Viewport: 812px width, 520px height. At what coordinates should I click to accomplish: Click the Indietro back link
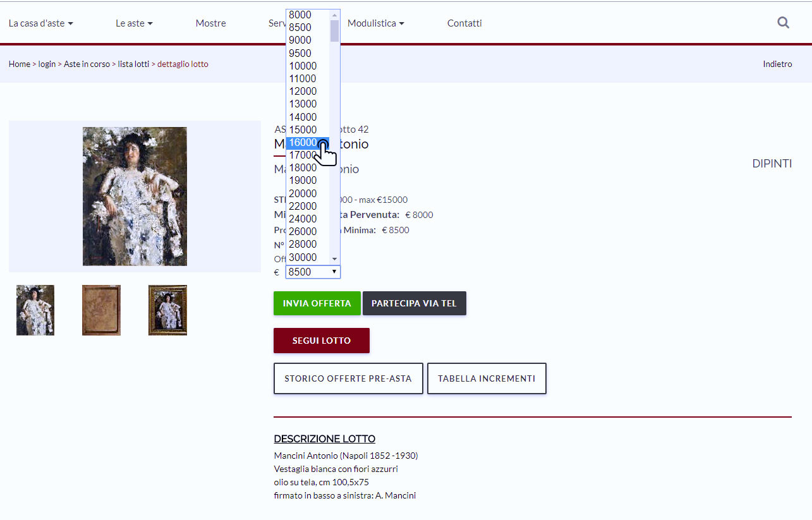coord(777,64)
